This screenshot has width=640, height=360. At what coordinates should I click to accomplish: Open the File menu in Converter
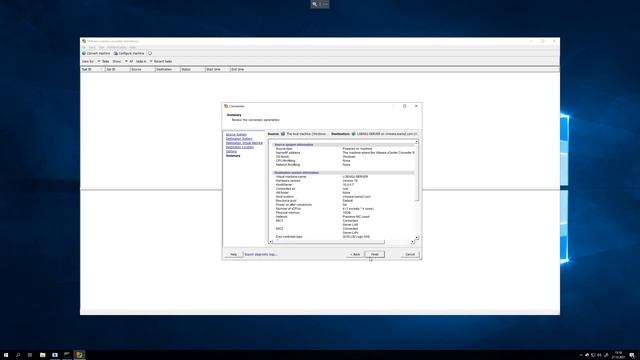tap(84, 47)
